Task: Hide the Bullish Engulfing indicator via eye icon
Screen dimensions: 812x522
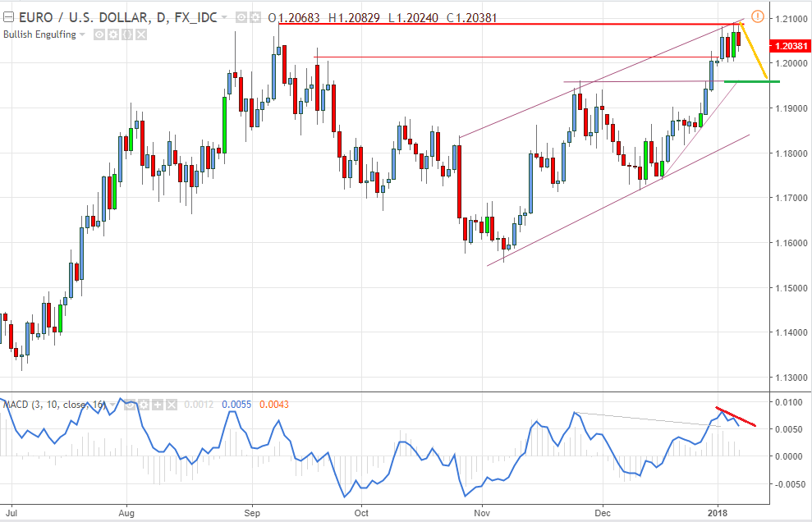Action: pos(99,34)
